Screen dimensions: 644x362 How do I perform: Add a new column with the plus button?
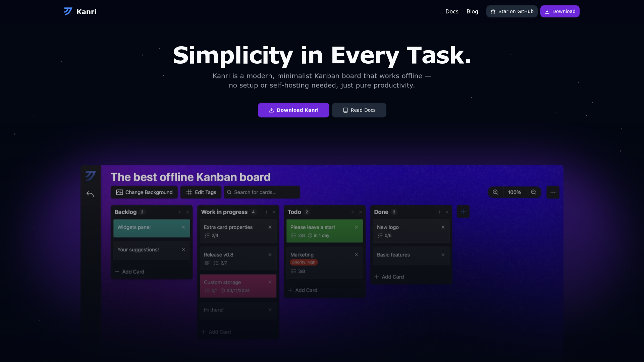(463, 212)
